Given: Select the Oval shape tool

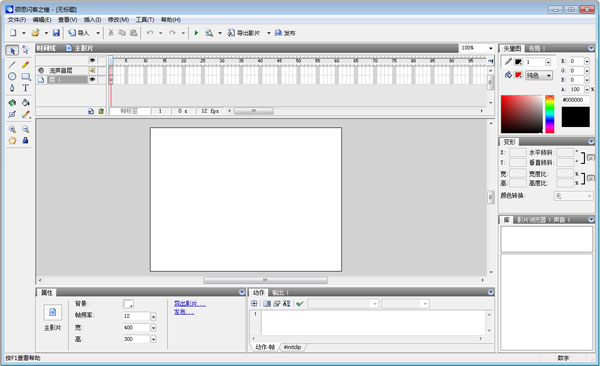Looking at the screenshot, I should pyautogui.click(x=12, y=76).
